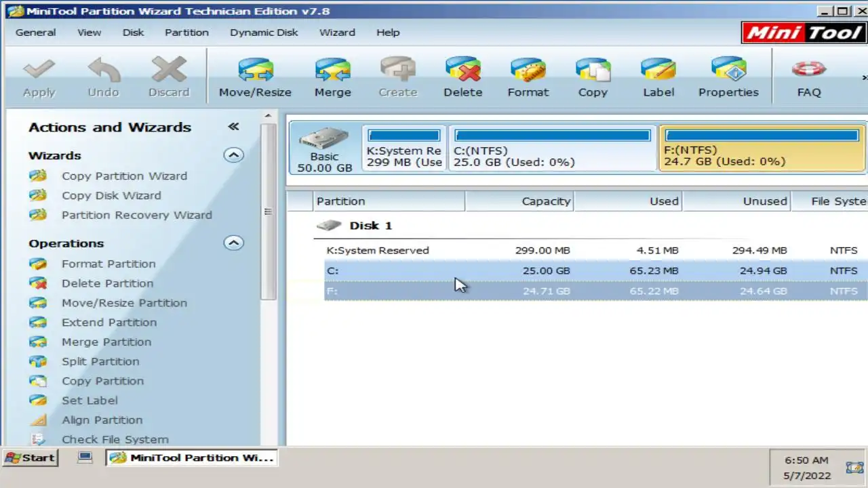This screenshot has height=488, width=868.
Task: Click Set Label operation
Action: (90, 401)
